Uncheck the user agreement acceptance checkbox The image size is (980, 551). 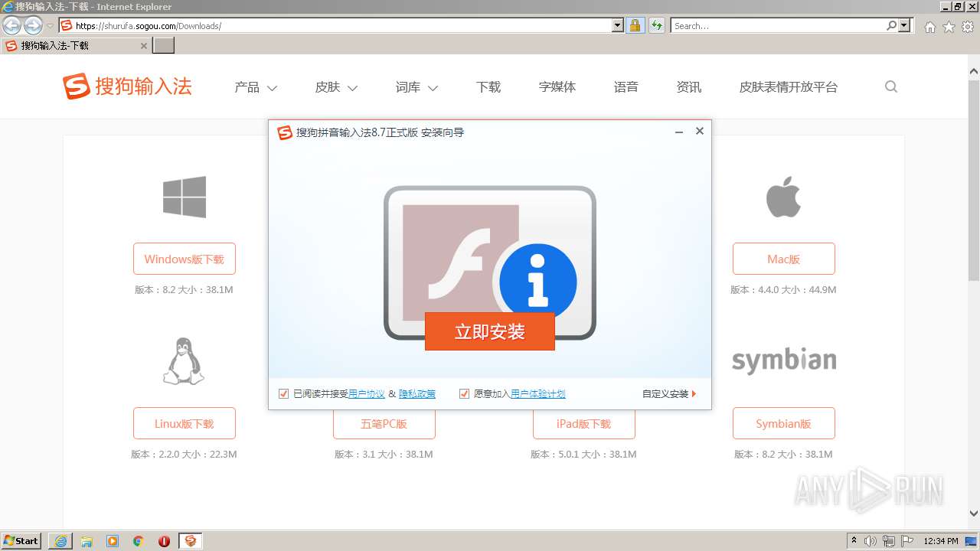tap(284, 394)
